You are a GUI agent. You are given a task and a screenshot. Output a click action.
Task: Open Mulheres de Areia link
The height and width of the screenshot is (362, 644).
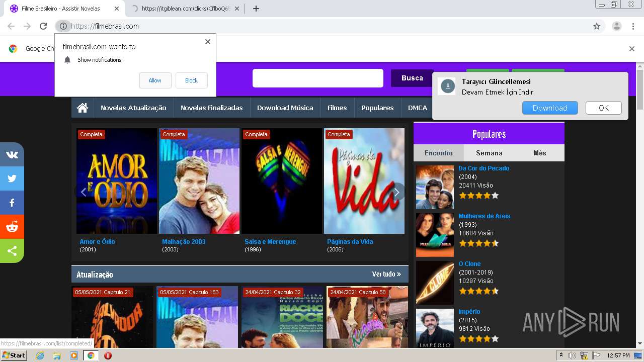click(x=484, y=216)
